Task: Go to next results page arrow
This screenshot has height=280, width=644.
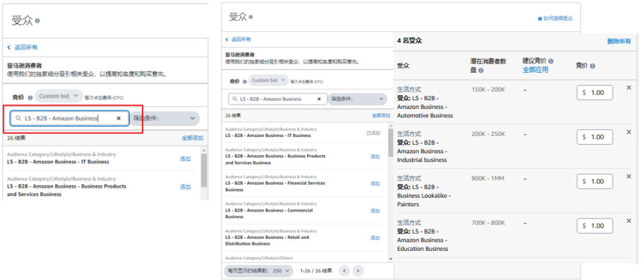Action: (358, 271)
